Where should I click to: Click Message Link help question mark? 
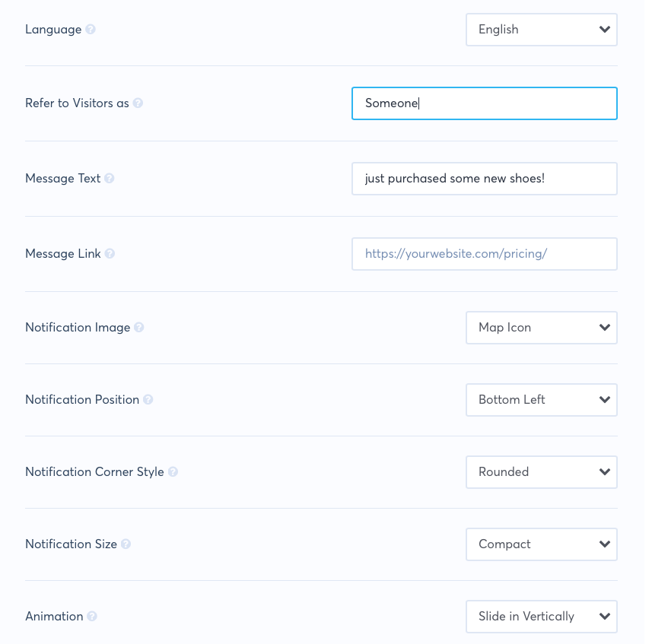click(x=110, y=254)
